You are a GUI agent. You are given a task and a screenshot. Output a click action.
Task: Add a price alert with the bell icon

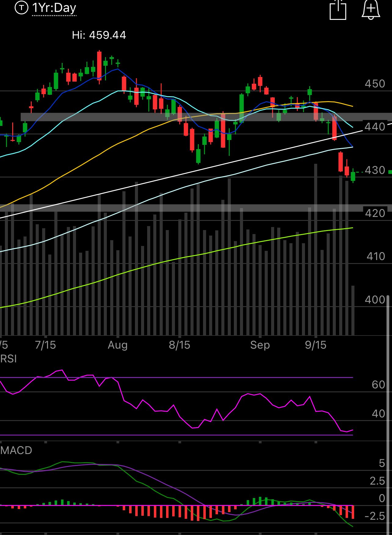coord(371,9)
